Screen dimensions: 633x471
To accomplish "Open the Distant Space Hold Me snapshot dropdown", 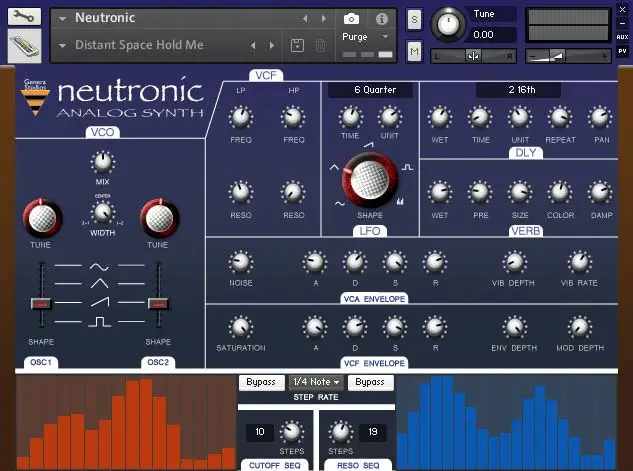I will (62, 46).
